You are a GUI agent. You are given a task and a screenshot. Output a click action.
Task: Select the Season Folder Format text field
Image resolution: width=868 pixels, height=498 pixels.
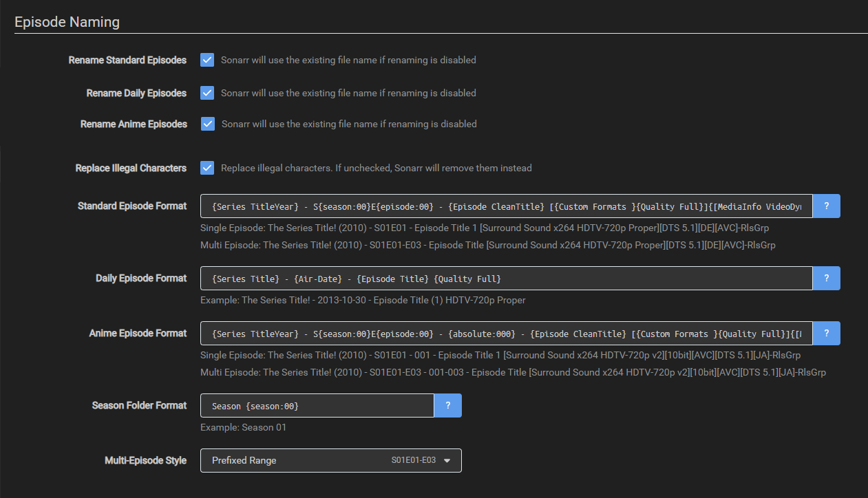(317, 405)
